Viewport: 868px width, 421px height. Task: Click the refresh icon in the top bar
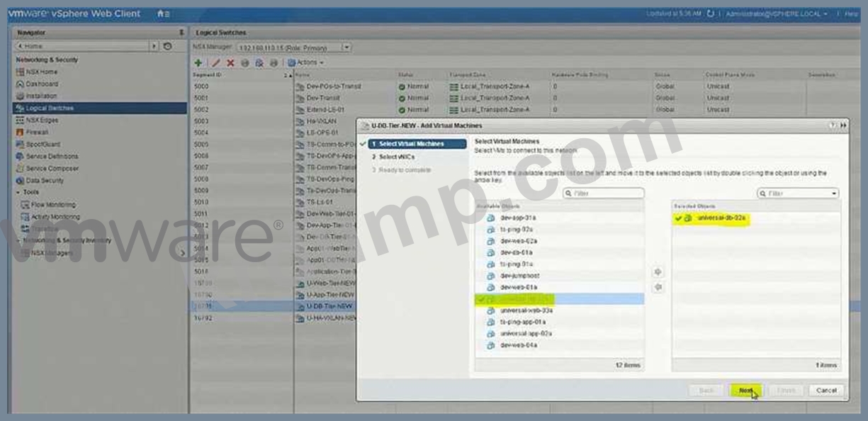click(x=711, y=13)
